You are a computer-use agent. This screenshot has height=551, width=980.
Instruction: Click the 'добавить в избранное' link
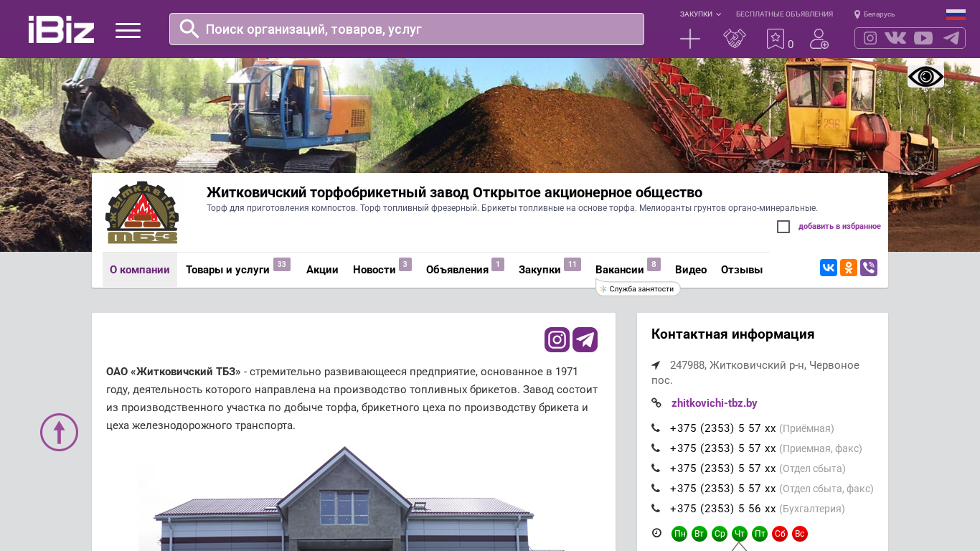(x=839, y=227)
